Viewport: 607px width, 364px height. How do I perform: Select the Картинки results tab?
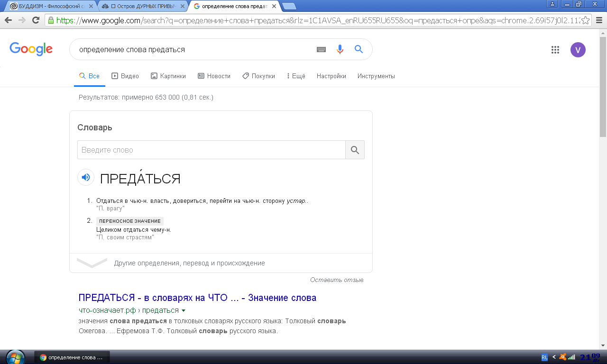(168, 76)
